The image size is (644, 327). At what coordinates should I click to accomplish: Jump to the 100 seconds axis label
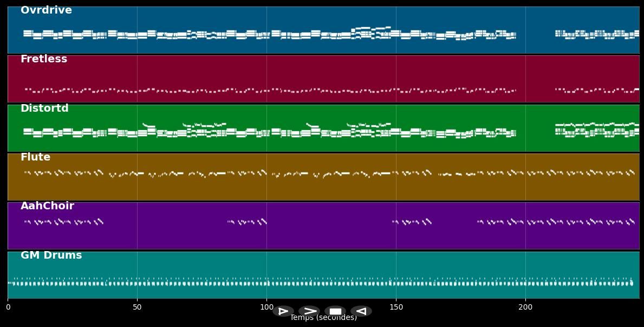point(266,307)
